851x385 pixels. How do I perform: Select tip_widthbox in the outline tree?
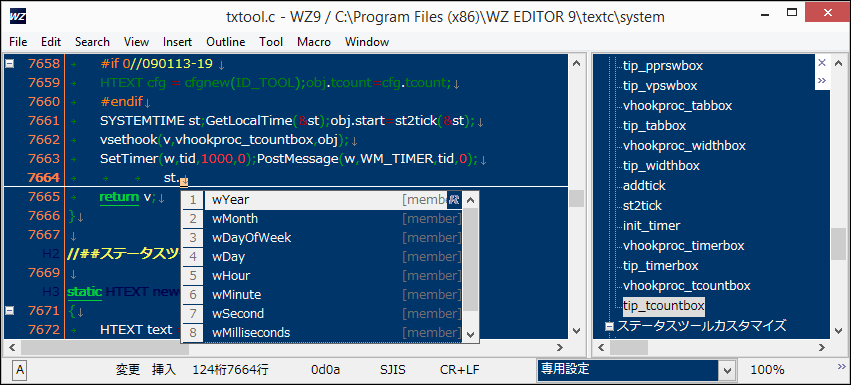(661, 166)
